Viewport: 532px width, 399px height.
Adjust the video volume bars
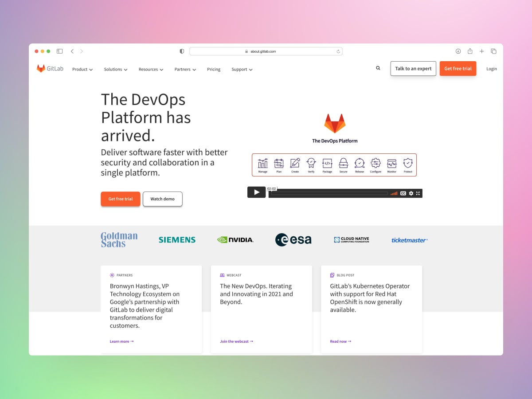(394, 193)
